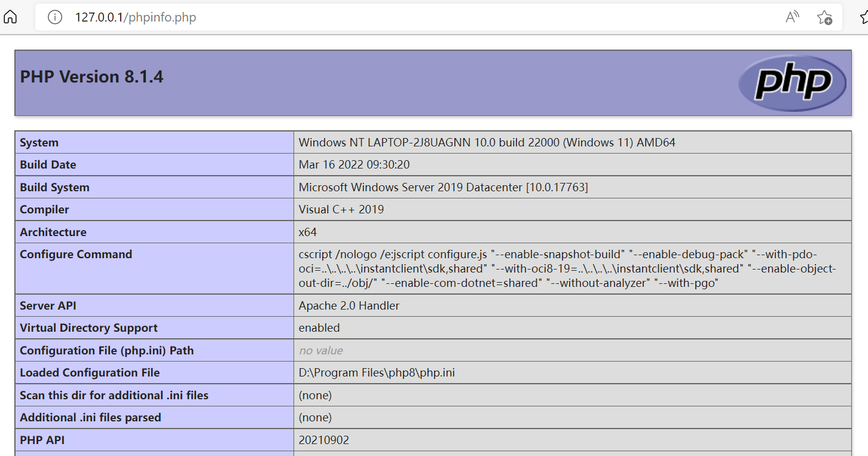The image size is (868, 456).
Task: Click the Compiler label
Action: (x=44, y=209)
